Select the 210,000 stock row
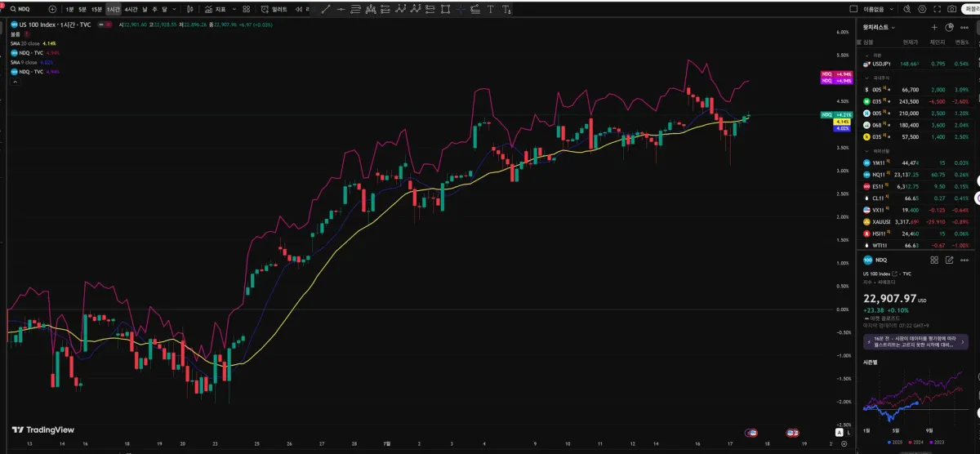Viewport: 980px width, 454px height. tap(915, 113)
